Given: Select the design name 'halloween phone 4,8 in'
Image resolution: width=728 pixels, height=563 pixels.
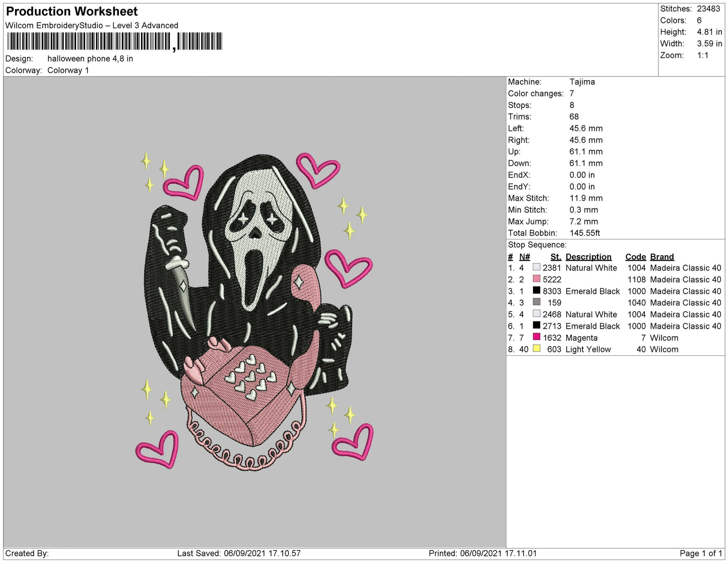Looking at the screenshot, I should click(x=90, y=58).
